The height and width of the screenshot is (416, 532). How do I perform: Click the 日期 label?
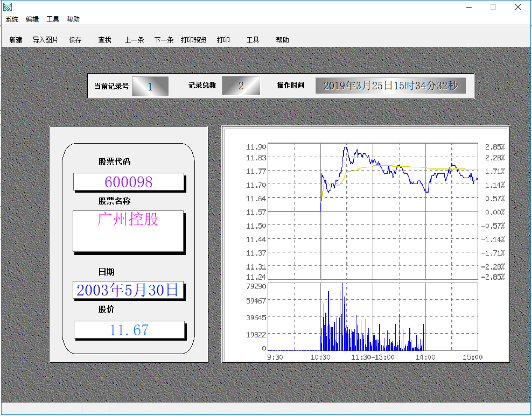106,272
